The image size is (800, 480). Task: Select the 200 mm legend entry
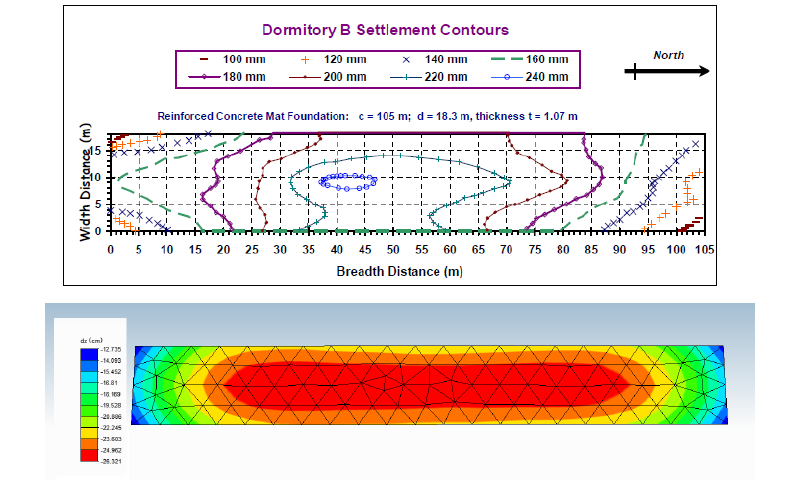pyautogui.click(x=328, y=77)
